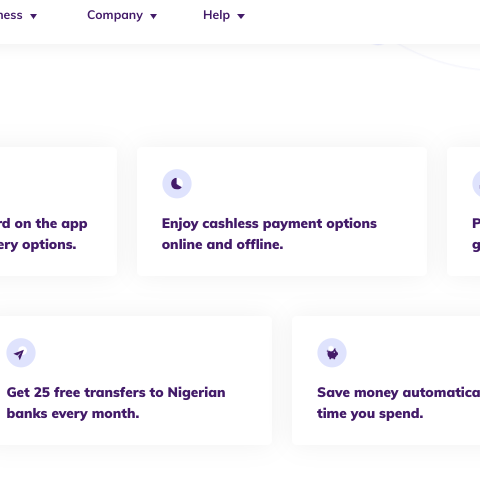The image size is (480, 503).
Task: Open the Company menu
Action: pos(115,15)
